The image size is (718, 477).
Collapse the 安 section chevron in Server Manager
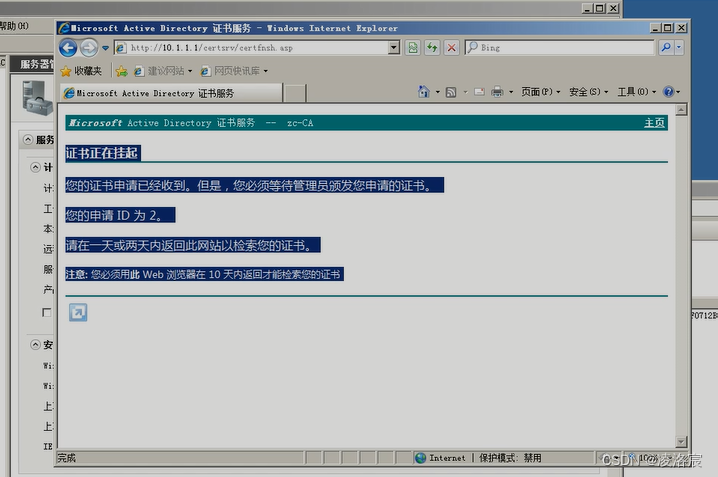click(x=35, y=345)
